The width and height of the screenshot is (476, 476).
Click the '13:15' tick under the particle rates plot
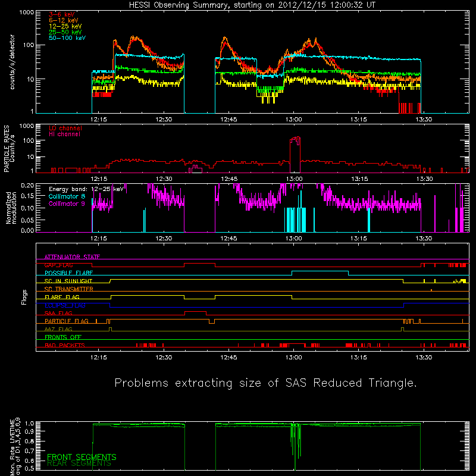tap(359, 179)
